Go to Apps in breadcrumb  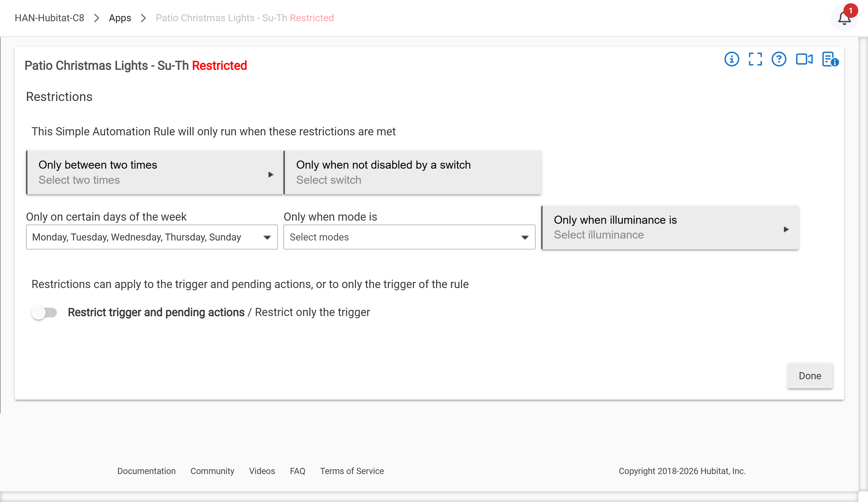[x=120, y=18]
